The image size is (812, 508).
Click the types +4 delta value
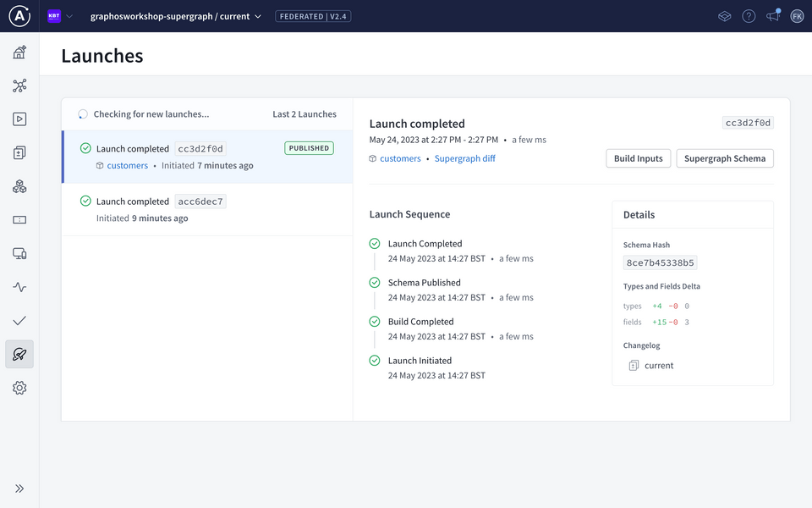click(656, 306)
